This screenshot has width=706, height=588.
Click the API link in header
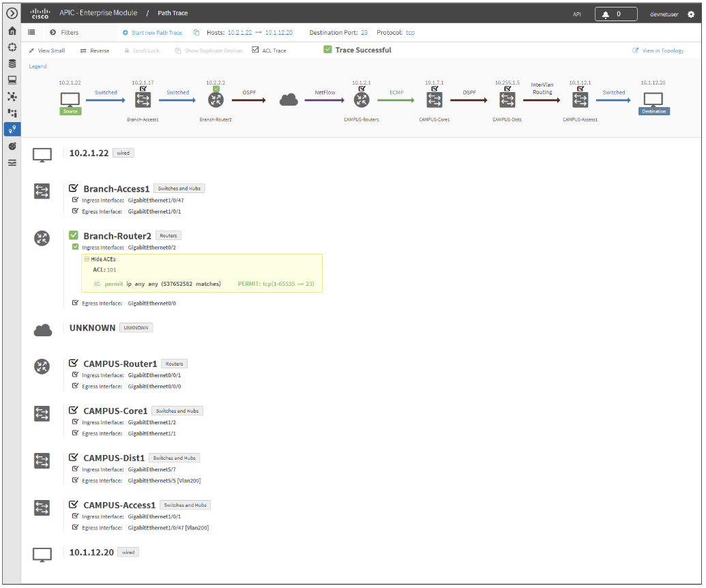point(576,14)
